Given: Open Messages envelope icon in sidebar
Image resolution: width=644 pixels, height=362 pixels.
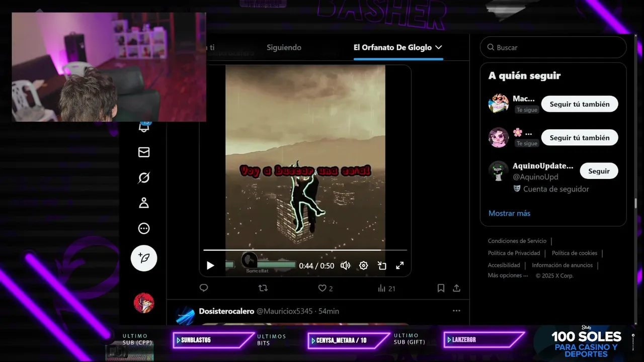Looking at the screenshot, I should pyautogui.click(x=144, y=152).
